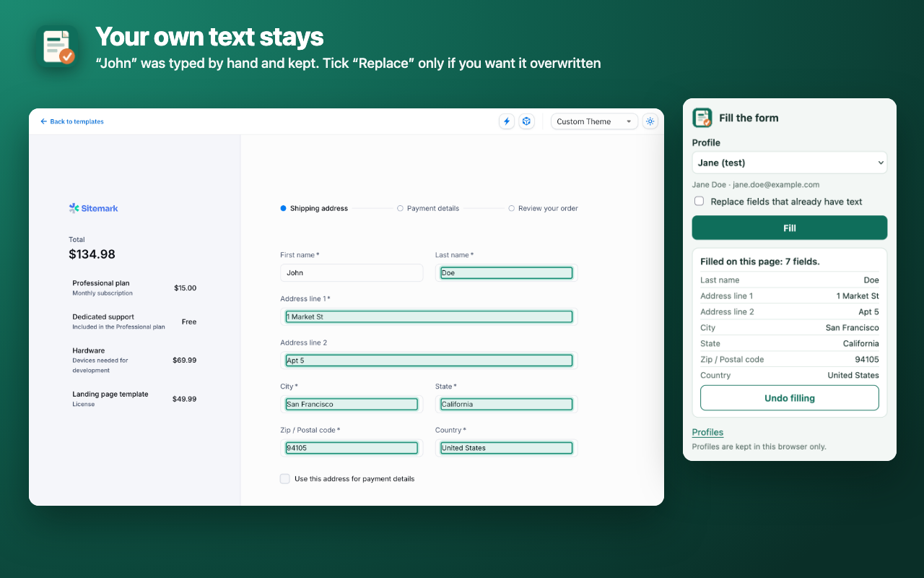Open the Profile select showing Jane (test)
The image size is (924, 578).
click(790, 163)
